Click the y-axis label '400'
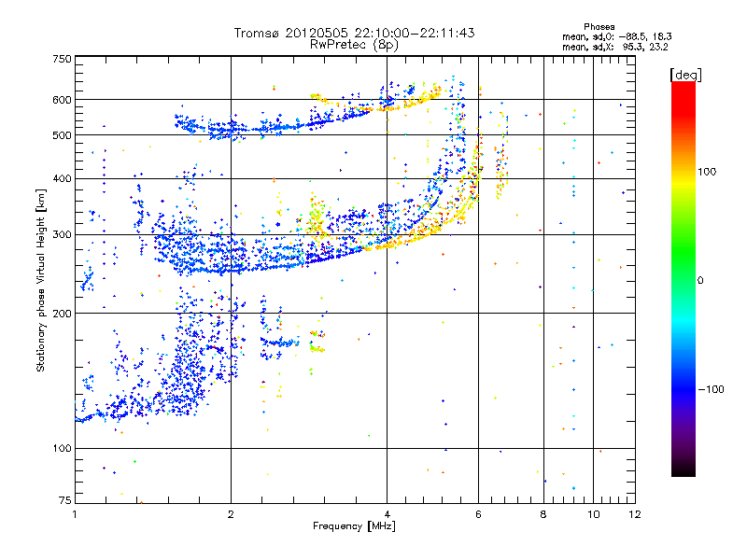 pyautogui.click(x=62, y=178)
